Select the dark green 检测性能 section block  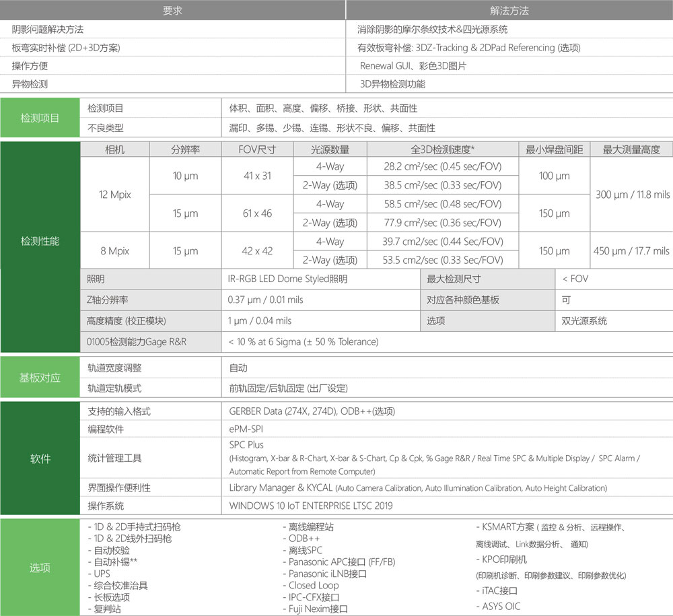coord(40,240)
